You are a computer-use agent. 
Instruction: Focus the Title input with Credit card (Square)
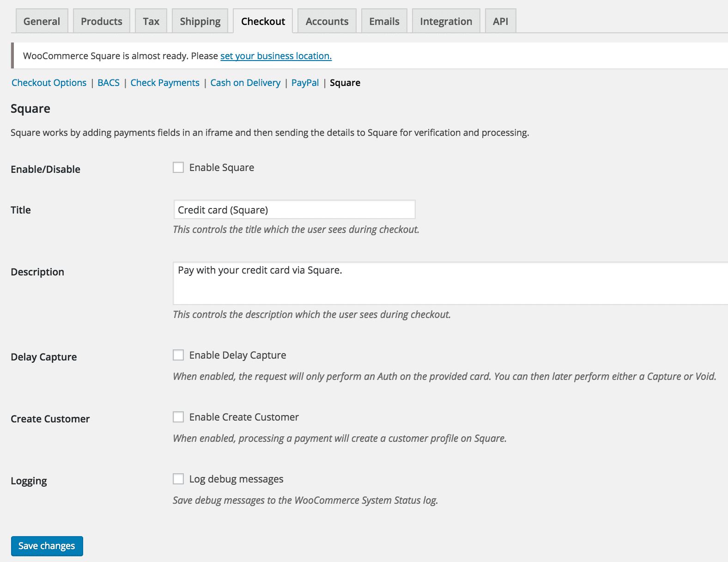[x=294, y=209]
